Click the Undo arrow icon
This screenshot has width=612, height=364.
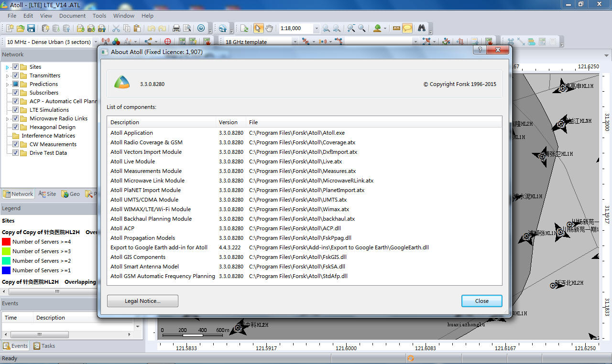[151, 28]
